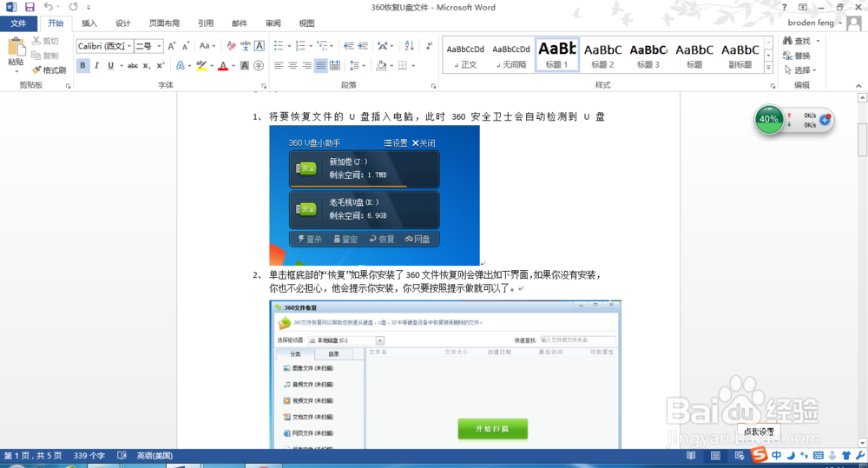The width and height of the screenshot is (868, 468).
Task: Open proofing check icon in status bar
Action: click(122, 455)
